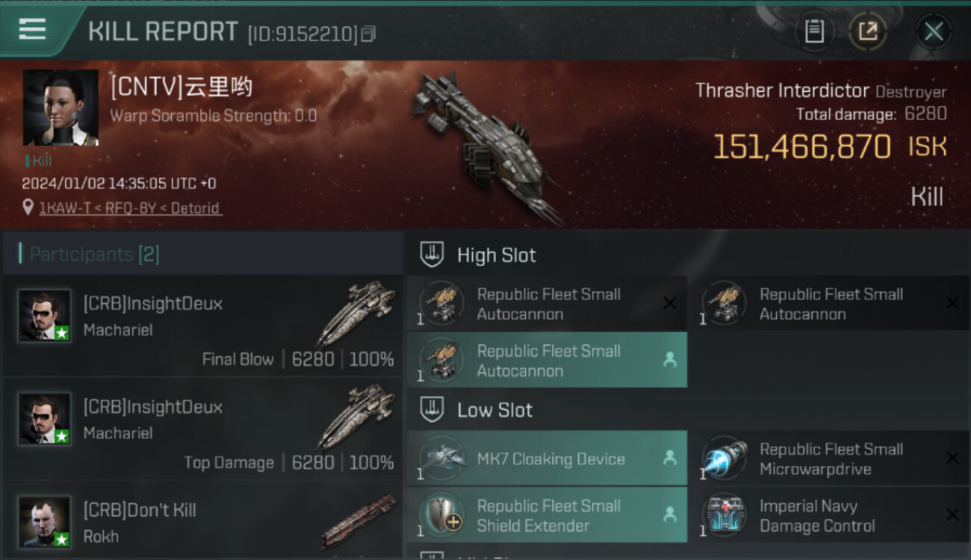Toggle the dropped marker on MK7 Cloaking Device
The image size is (971, 560).
[670, 458]
